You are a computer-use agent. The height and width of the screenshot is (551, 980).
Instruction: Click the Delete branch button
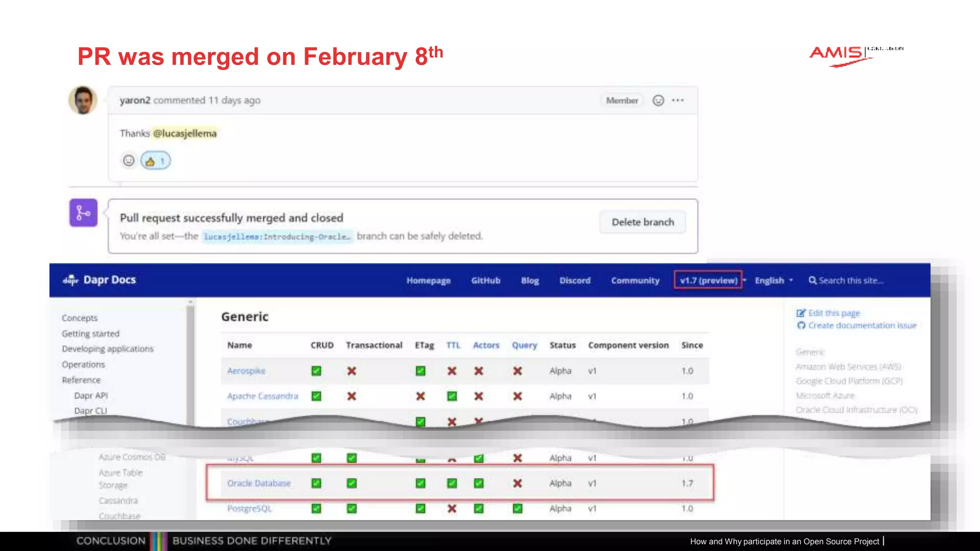tap(643, 222)
